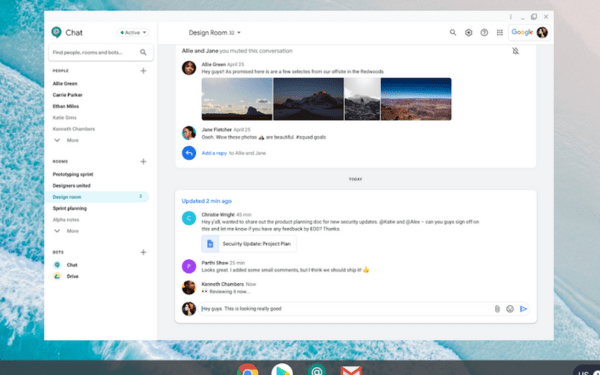Open the teal @ app on shelf
This screenshot has height=375, width=600.
(x=317, y=369)
